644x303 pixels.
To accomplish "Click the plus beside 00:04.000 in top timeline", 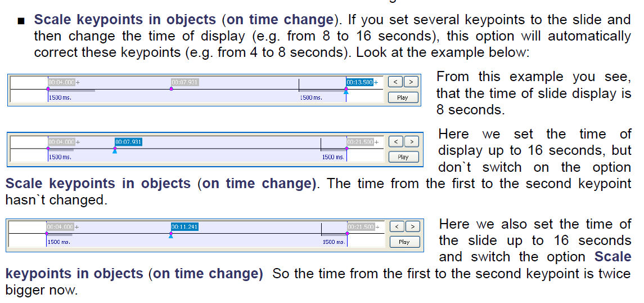I will (78, 82).
